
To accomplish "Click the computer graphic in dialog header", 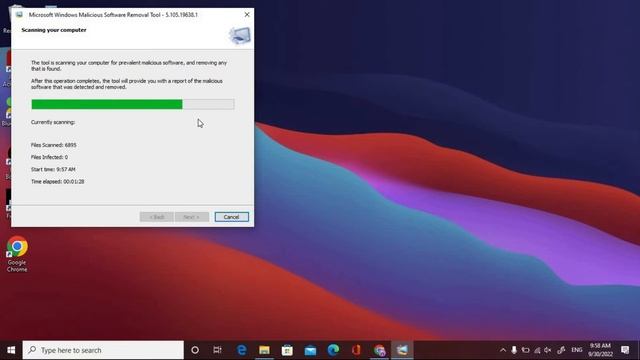I will [240, 36].
